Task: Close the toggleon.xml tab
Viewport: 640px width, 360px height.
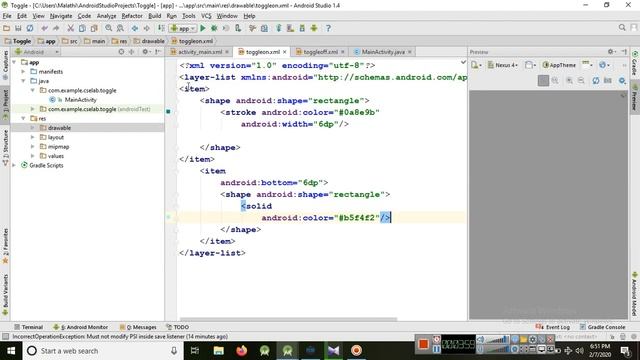Action: [284, 52]
